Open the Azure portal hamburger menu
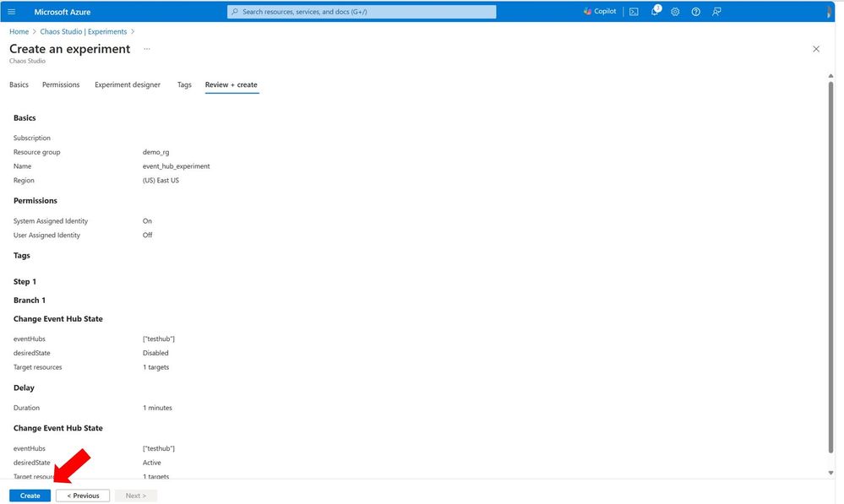 coord(11,11)
